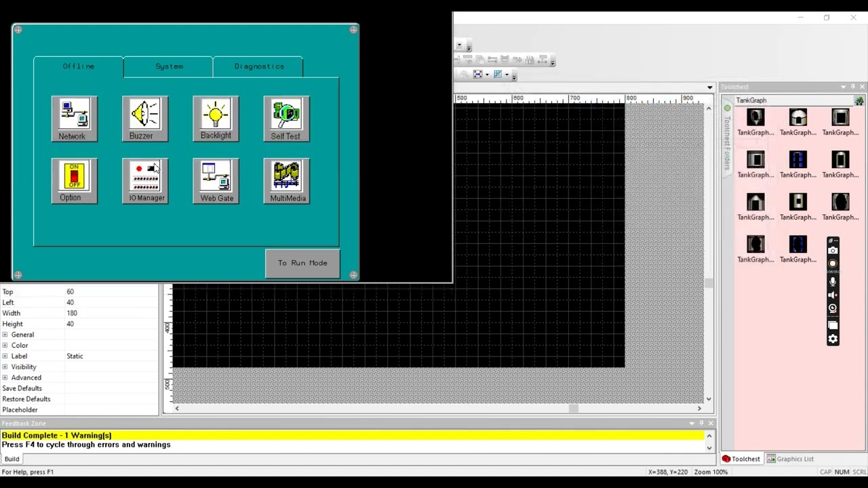868x488 pixels.
Task: Click the zoom-to-fit toolbar icon
Action: point(477,75)
